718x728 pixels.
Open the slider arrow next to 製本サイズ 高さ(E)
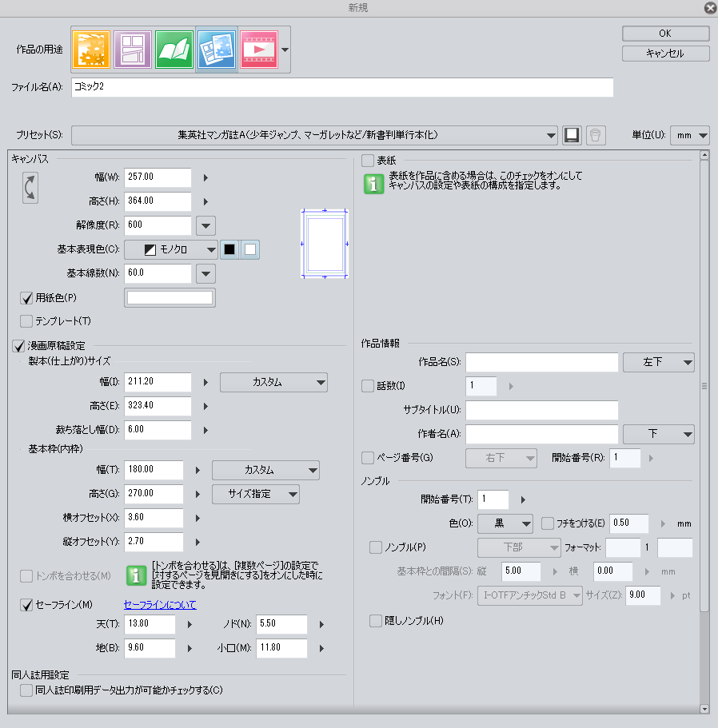pyautogui.click(x=205, y=406)
